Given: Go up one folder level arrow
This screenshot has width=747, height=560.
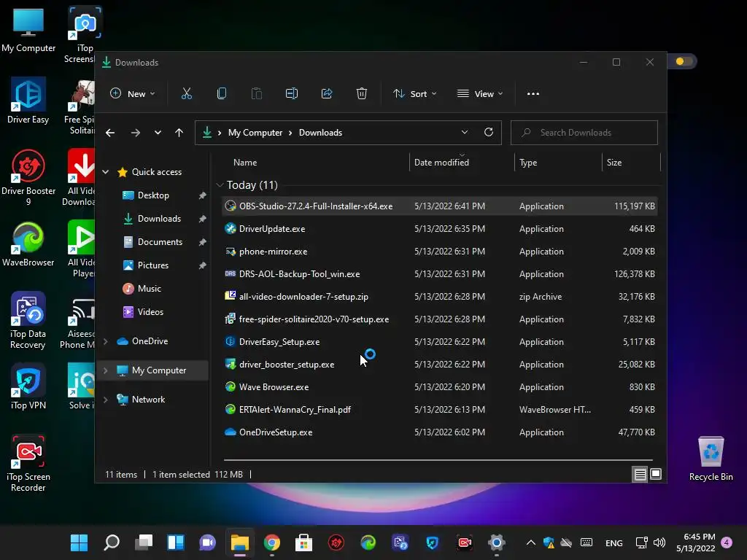Looking at the screenshot, I should [x=179, y=133].
